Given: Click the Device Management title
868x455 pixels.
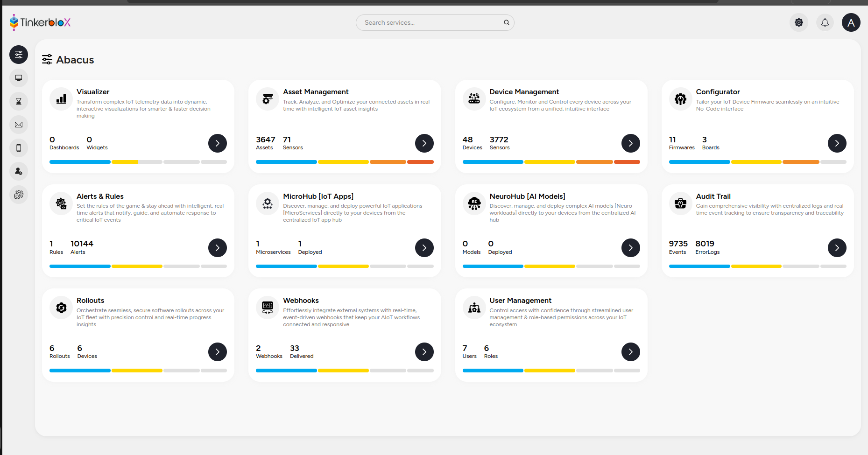Looking at the screenshot, I should point(524,92).
